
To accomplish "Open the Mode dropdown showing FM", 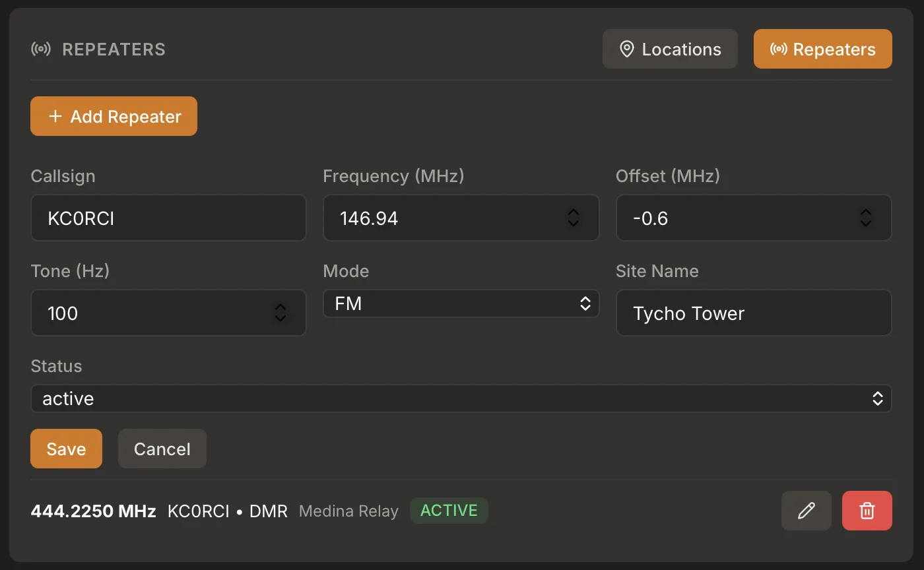I will 461,303.
